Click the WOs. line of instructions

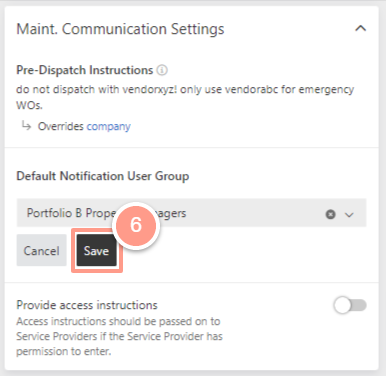pyautogui.click(x=29, y=105)
